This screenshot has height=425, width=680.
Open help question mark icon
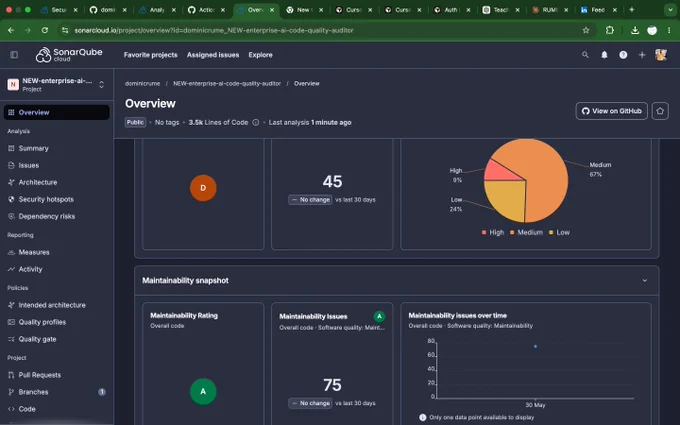coord(623,55)
